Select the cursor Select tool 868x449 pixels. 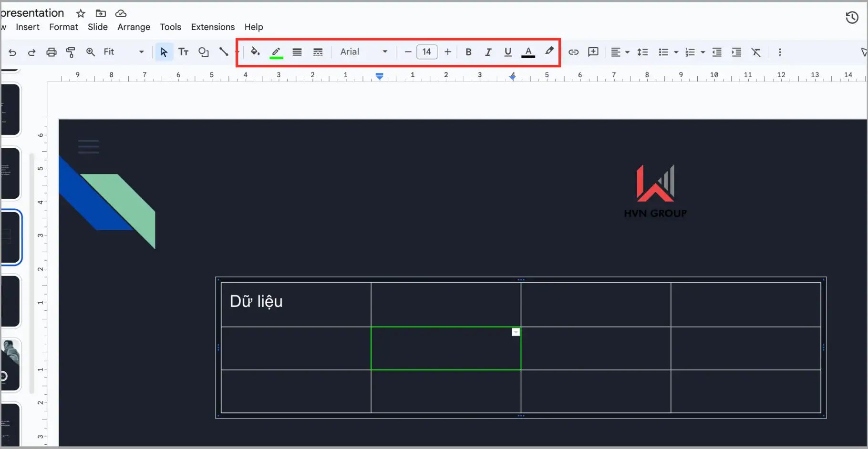coord(164,52)
